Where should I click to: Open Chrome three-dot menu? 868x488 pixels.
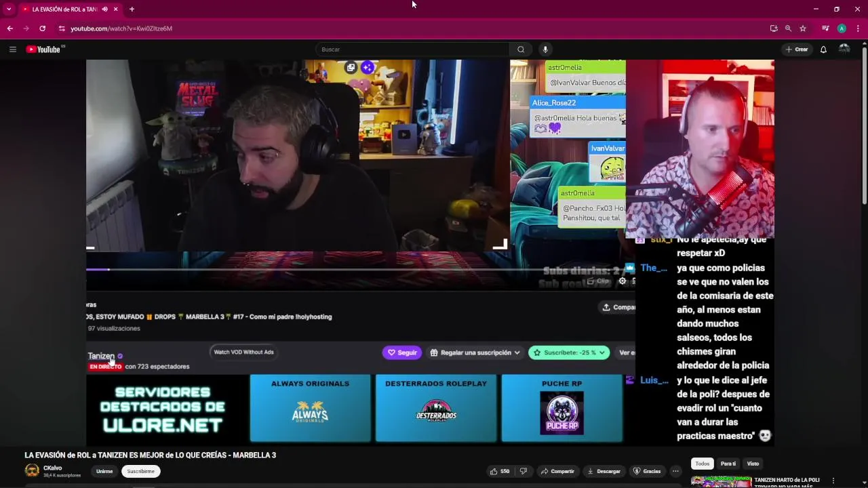[858, 28]
